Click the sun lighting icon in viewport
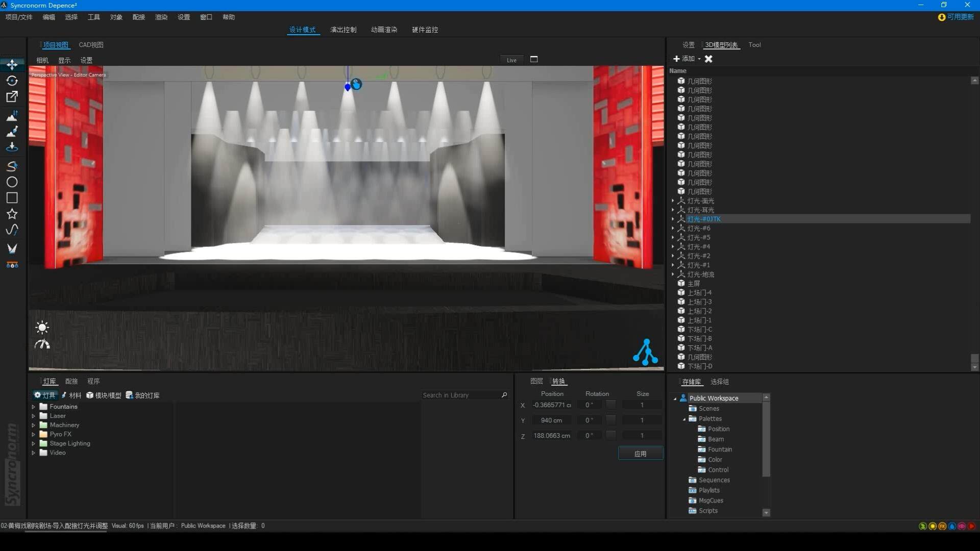The width and height of the screenshot is (980, 551). [x=42, y=328]
